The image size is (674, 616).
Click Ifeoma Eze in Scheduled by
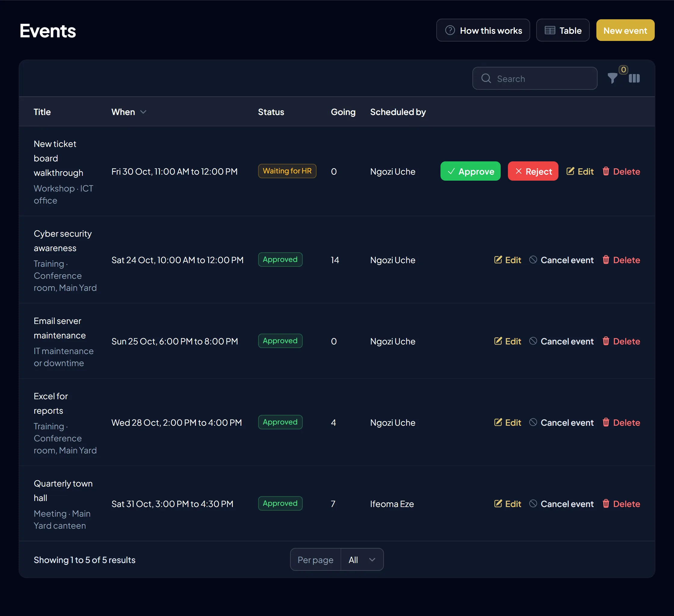[392, 504]
